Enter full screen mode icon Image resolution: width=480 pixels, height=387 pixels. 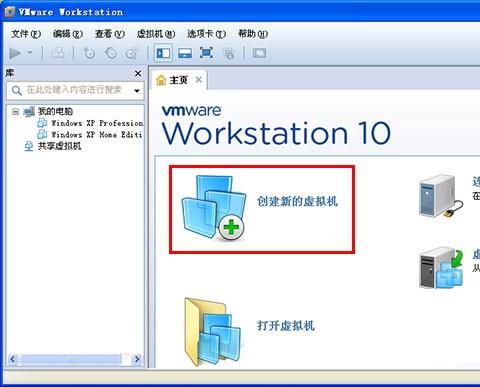206,53
